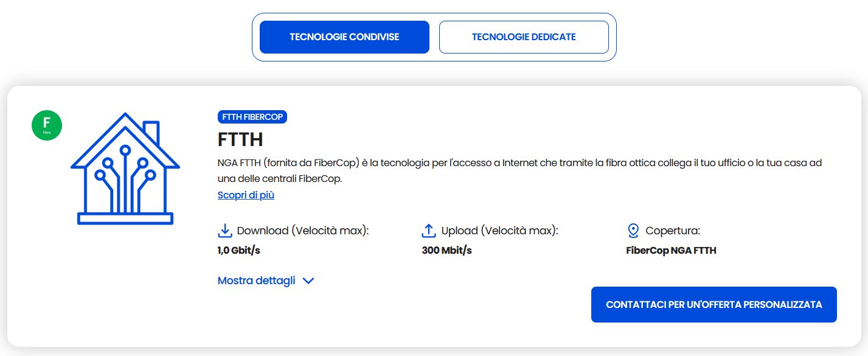The height and width of the screenshot is (356, 868).
Task: Click the Upload (Velocità max) label
Action: (x=499, y=231)
